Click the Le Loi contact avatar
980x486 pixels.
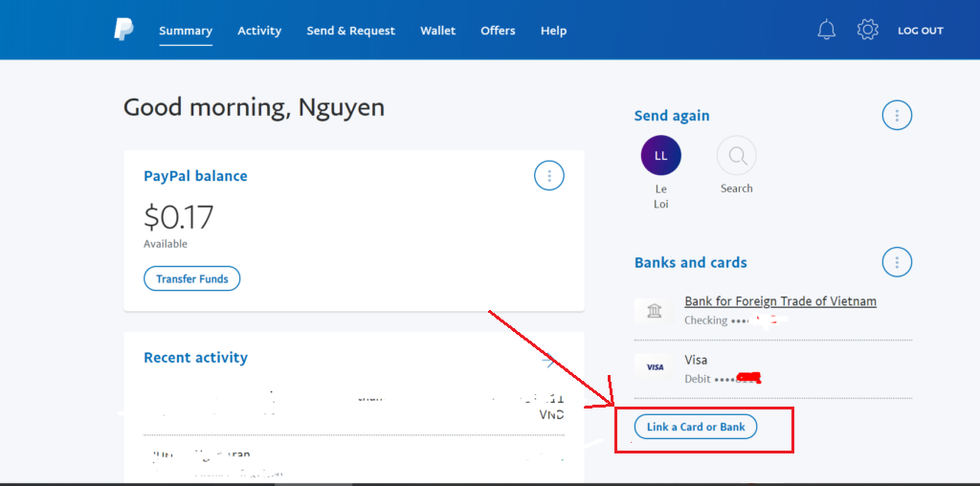[x=660, y=155]
